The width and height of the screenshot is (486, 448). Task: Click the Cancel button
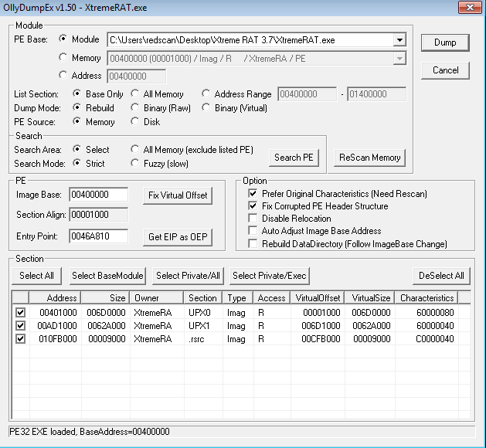point(445,70)
